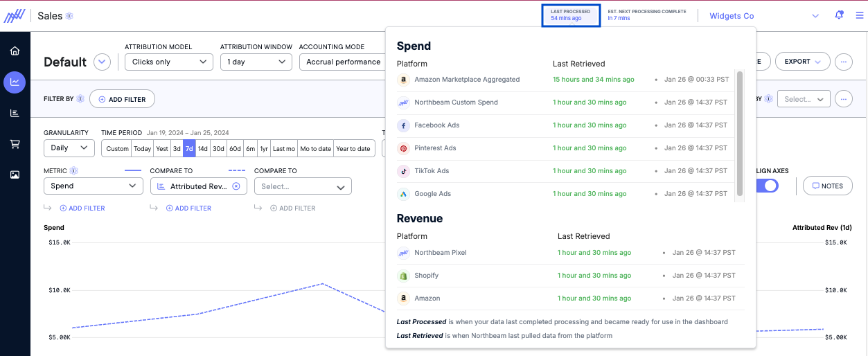Click the Google Ads platform icon

(x=403, y=194)
